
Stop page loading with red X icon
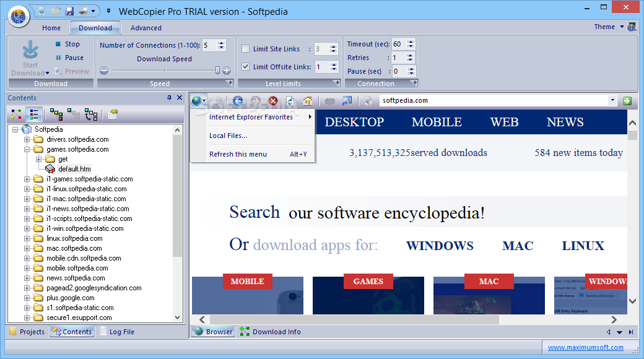(x=273, y=101)
